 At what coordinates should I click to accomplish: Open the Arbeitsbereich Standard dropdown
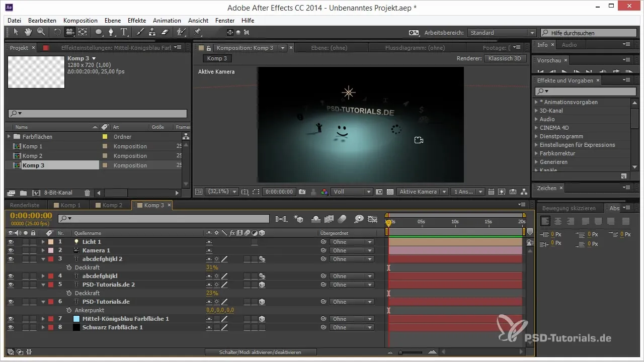pos(502,33)
